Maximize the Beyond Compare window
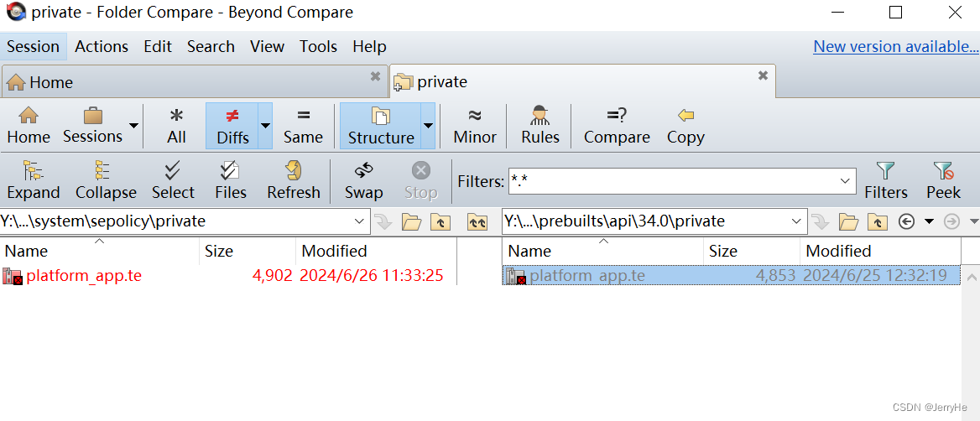Image resolution: width=980 pixels, height=421 pixels. 895,12
